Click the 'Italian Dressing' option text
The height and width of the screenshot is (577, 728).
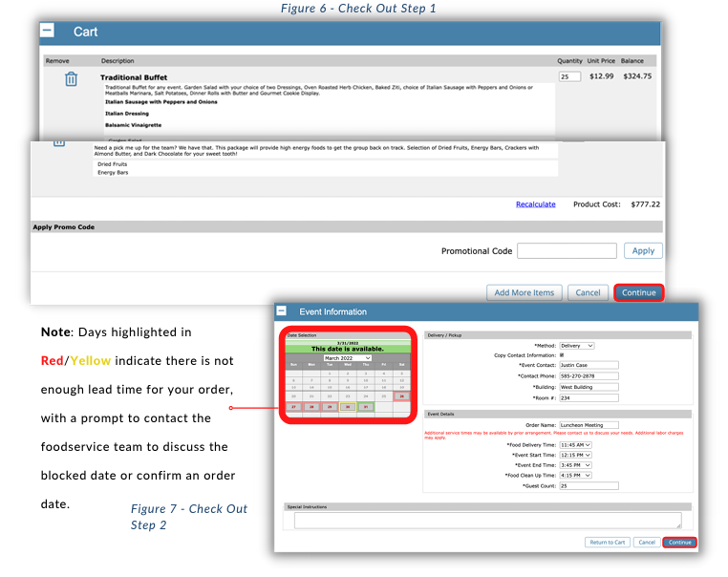pyautogui.click(x=127, y=114)
